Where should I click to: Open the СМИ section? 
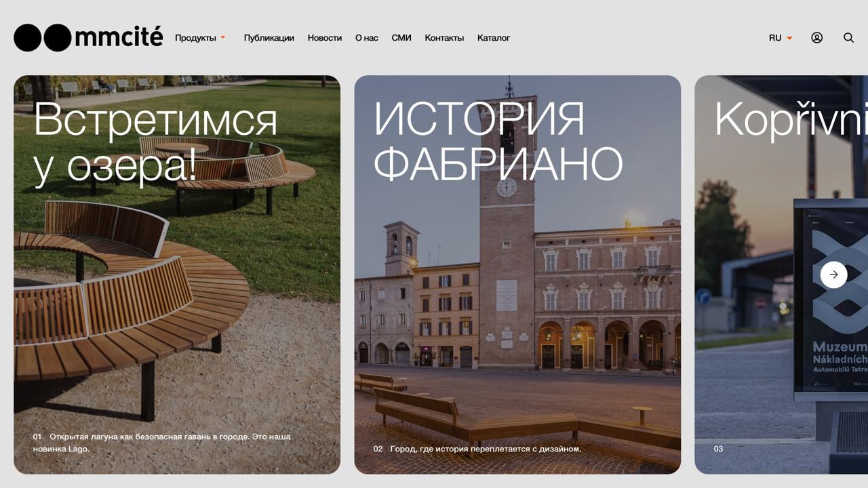click(x=401, y=38)
